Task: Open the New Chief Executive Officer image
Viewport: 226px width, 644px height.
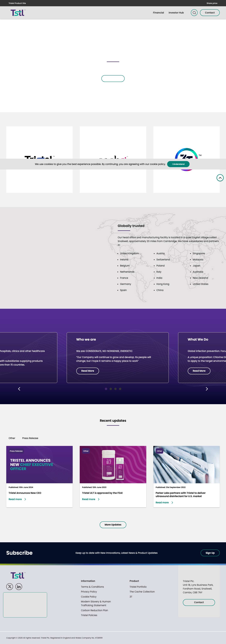Action: (40, 464)
